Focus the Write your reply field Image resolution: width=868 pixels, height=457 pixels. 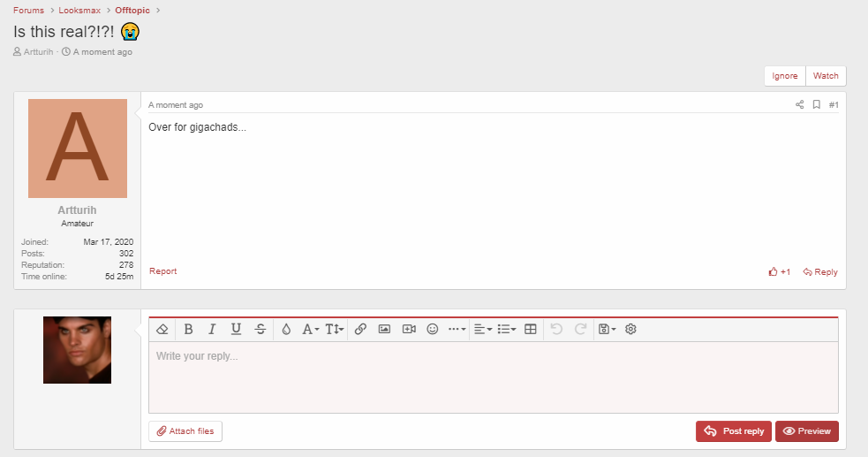(x=494, y=377)
